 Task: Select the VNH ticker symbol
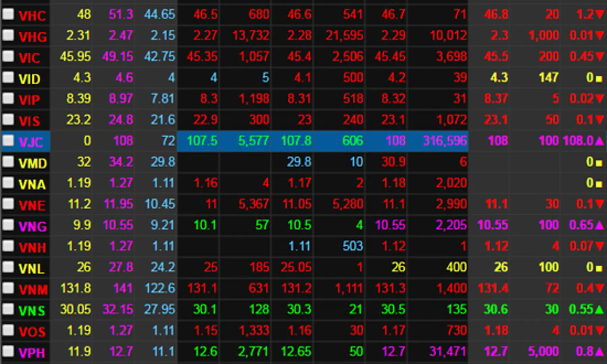pyautogui.click(x=32, y=248)
